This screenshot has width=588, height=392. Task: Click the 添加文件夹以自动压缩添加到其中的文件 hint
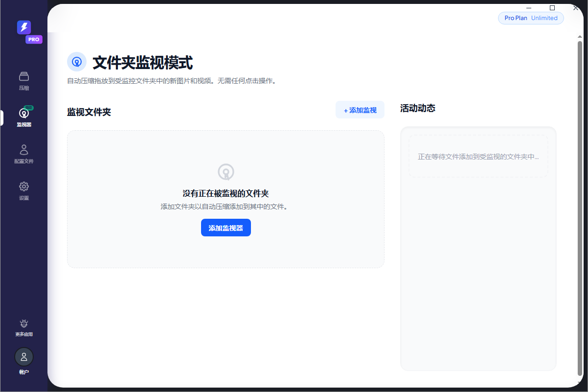(x=226, y=207)
